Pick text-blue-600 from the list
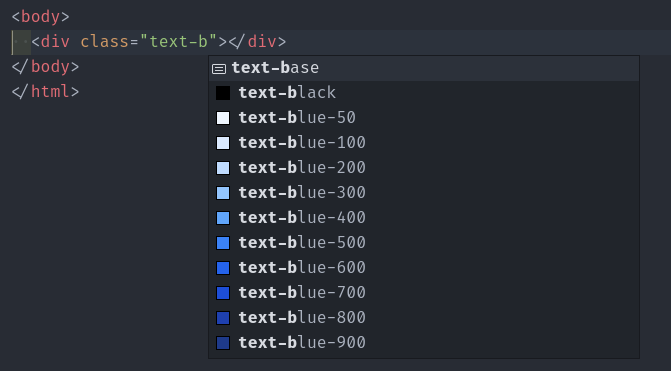The image size is (671, 371). pyautogui.click(x=424, y=268)
